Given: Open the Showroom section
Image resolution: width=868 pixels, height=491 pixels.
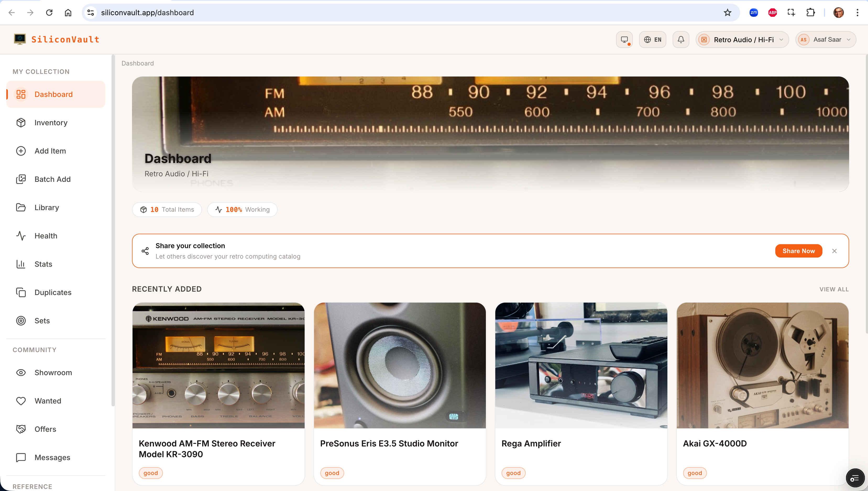Looking at the screenshot, I should [53, 372].
